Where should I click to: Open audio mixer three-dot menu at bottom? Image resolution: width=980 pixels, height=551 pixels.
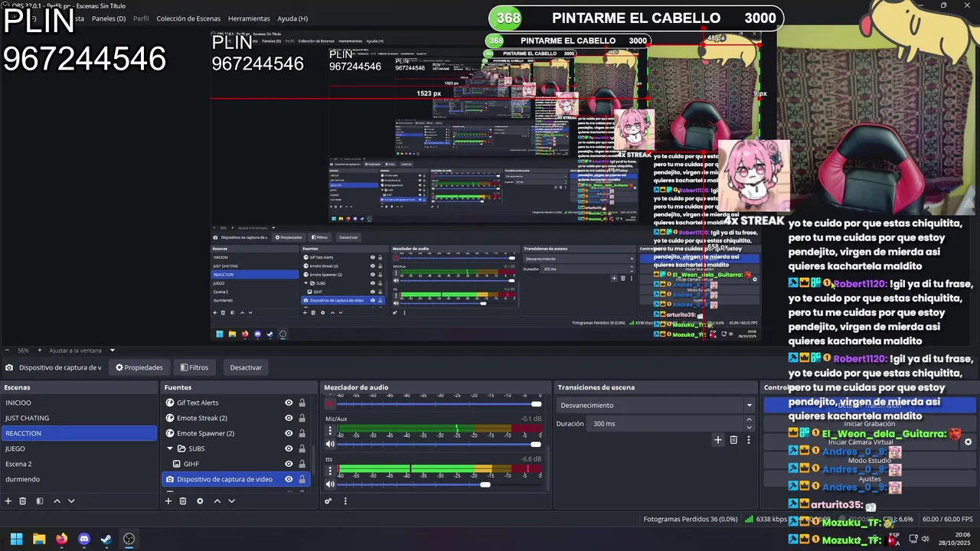[345, 501]
